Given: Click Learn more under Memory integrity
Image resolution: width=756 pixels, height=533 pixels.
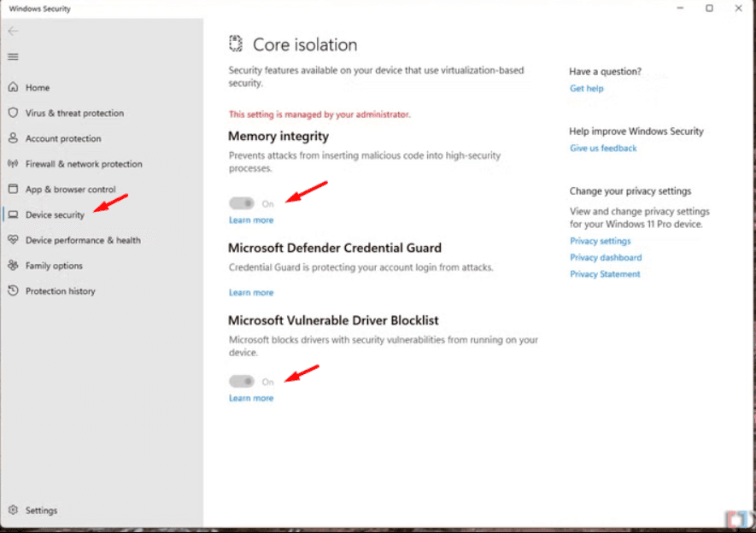Looking at the screenshot, I should coord(251,220).
